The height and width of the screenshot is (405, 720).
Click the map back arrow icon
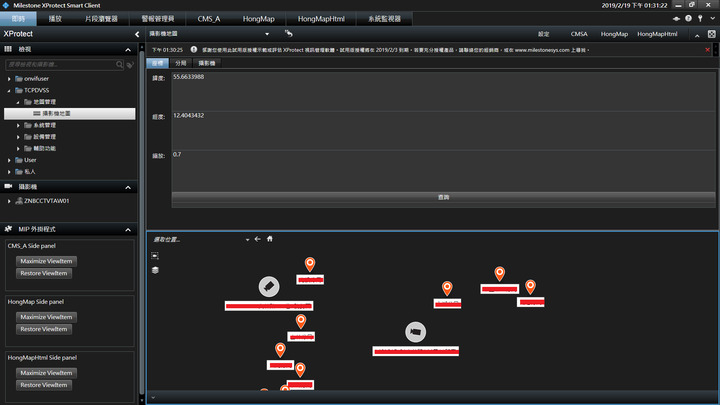[257, 239]
